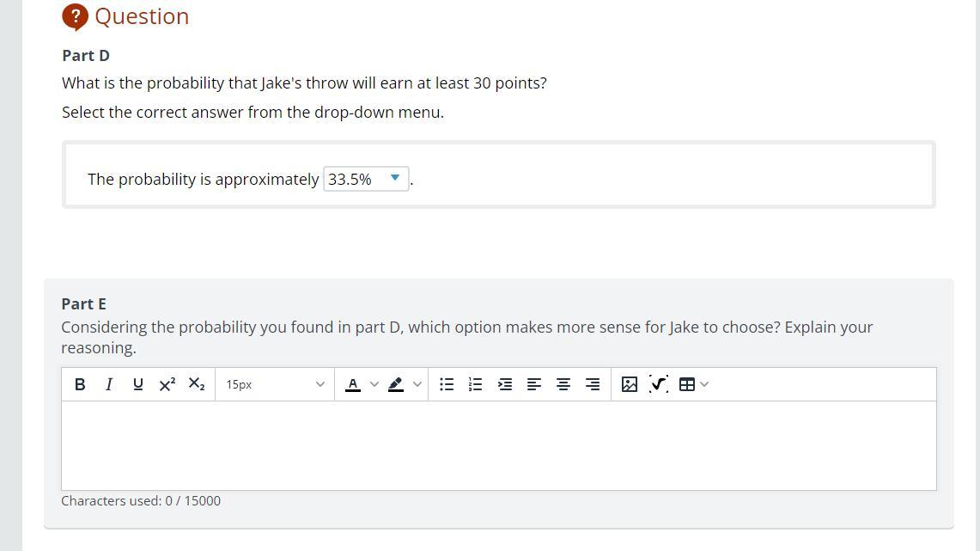Insert an image into answer
980x551 pixels.
point(630,384)
